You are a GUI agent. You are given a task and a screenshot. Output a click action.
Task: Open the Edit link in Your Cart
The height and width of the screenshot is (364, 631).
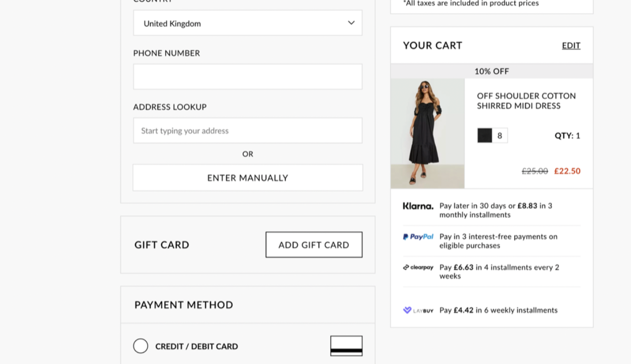[571, 45]
